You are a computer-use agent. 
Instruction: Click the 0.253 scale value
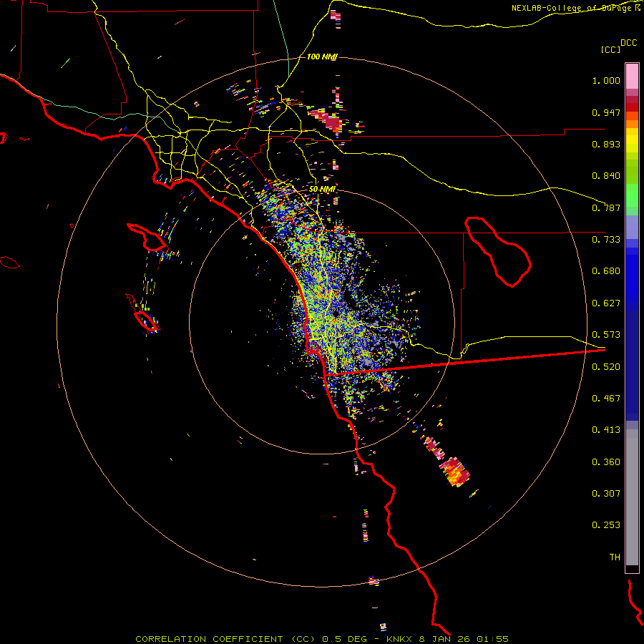(x=606, y=525)
